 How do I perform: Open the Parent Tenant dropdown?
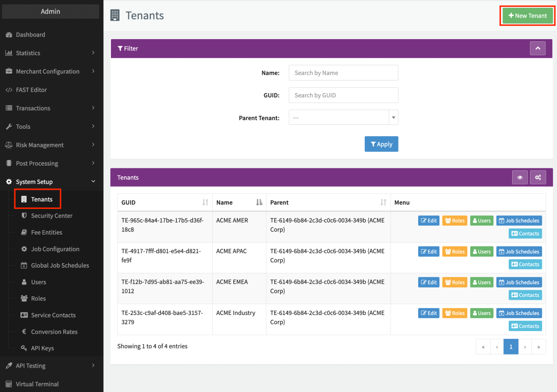343,117
